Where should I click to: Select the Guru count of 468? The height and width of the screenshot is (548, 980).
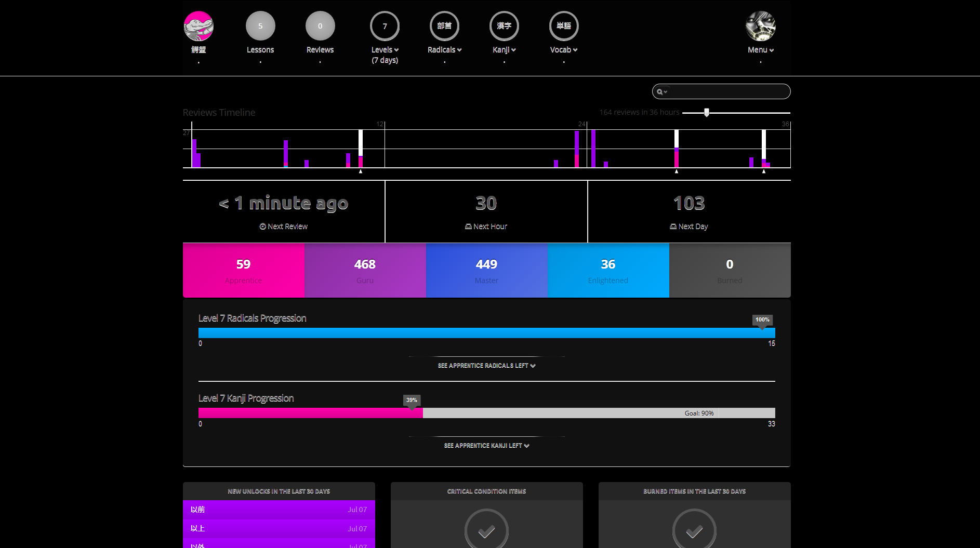(364, 270)
